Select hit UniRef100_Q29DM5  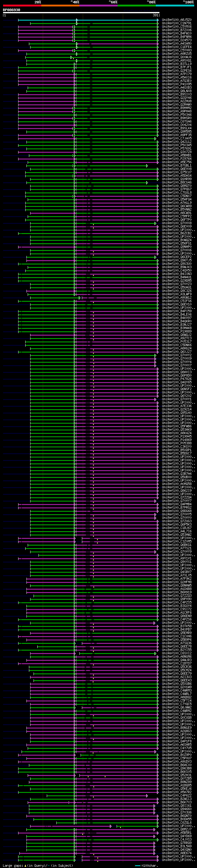177,281
